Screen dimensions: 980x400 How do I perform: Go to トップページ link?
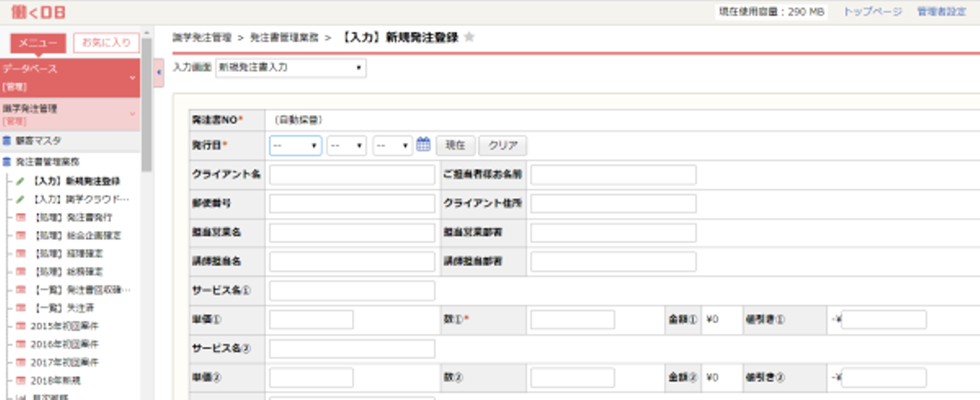tap(872, 12)
